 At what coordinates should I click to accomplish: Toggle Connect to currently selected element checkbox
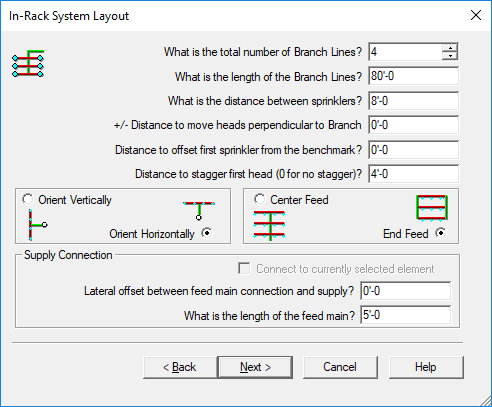point(244,269)
